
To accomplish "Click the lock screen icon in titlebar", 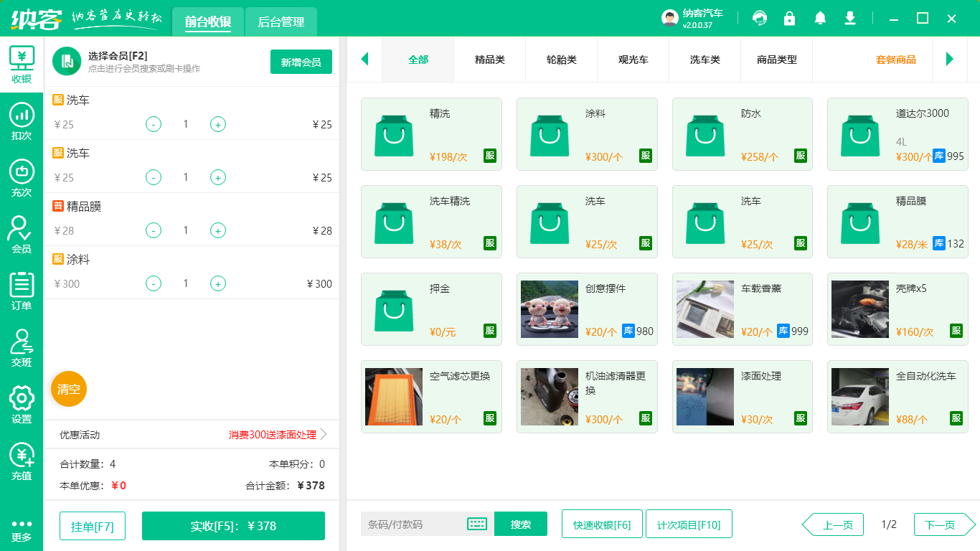I will (789, 17).
